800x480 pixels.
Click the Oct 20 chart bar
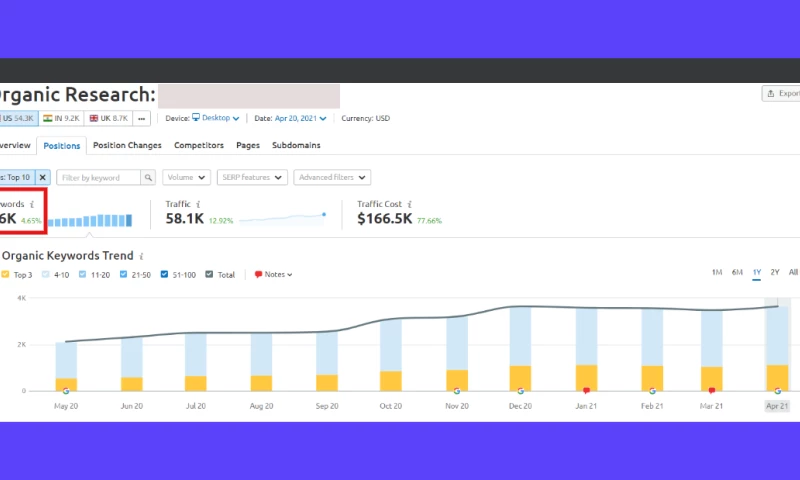[391, 355]
